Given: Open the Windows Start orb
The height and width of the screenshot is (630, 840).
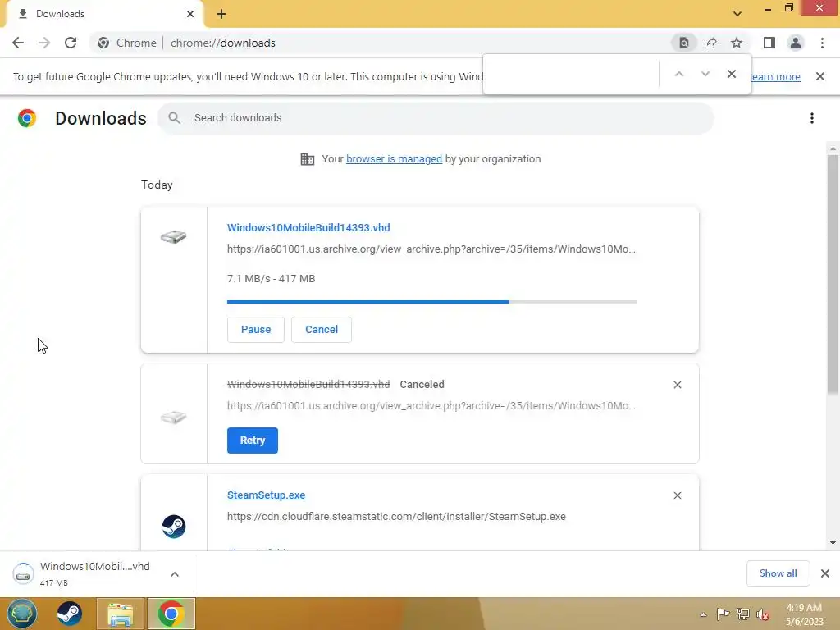Looking at the screenshot, I should click(22, 614).
